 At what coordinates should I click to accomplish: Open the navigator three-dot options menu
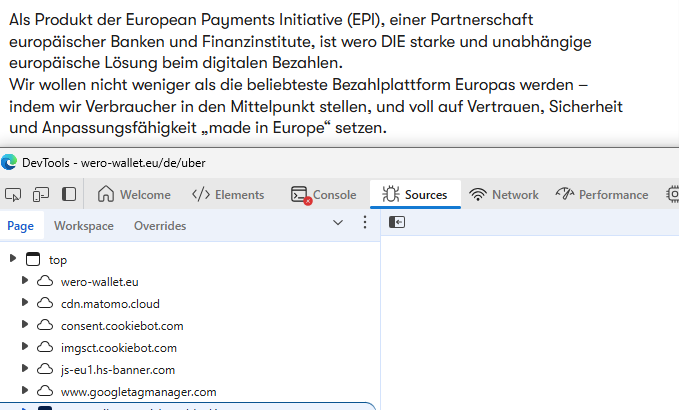click(x=365, y=222)
